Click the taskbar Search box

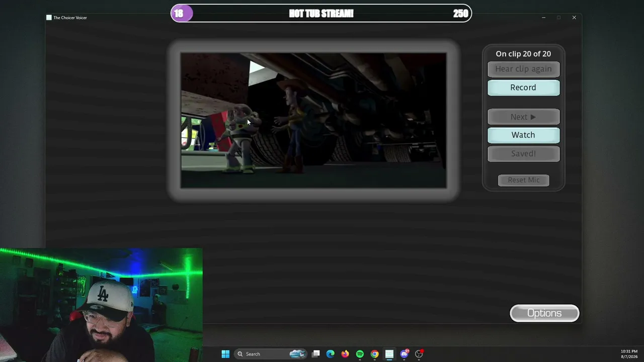pyautogui.click(x=271, y=354)
